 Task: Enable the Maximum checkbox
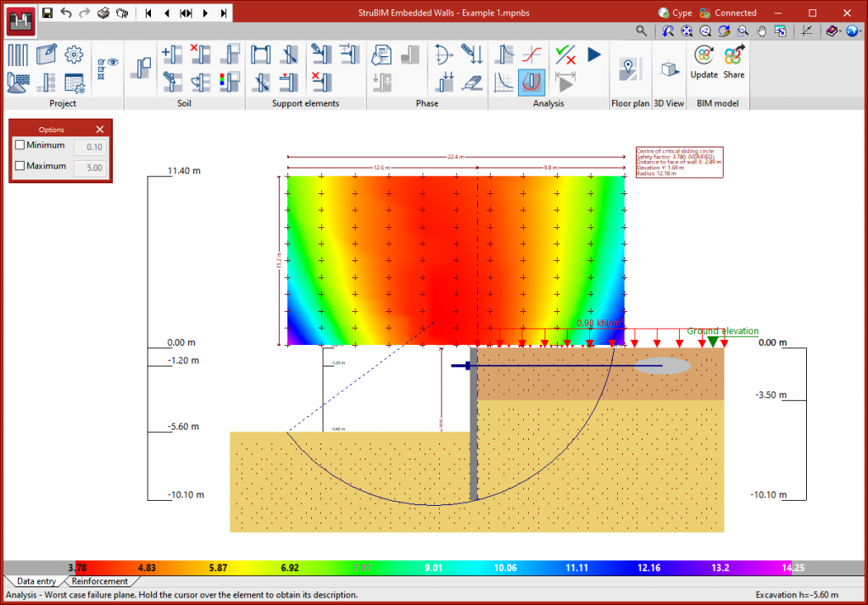pyautogui.click(x=20, y=167)
